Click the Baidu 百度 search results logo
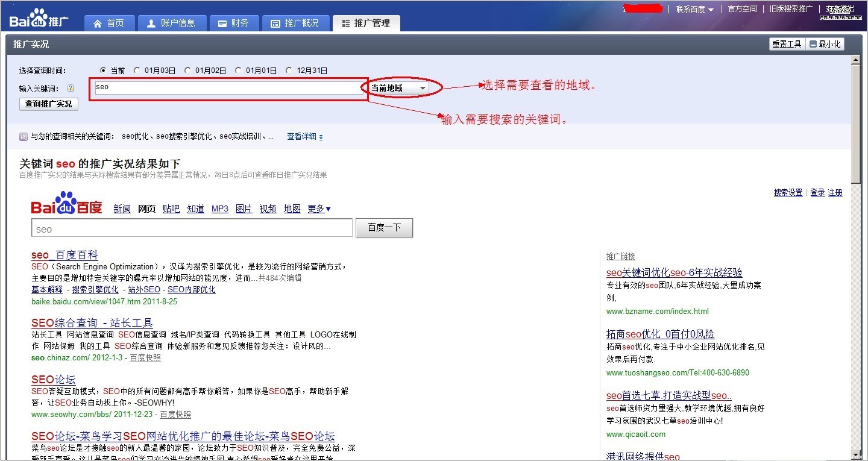The width and height of the screenshot is (868, 461). [67, 204]
